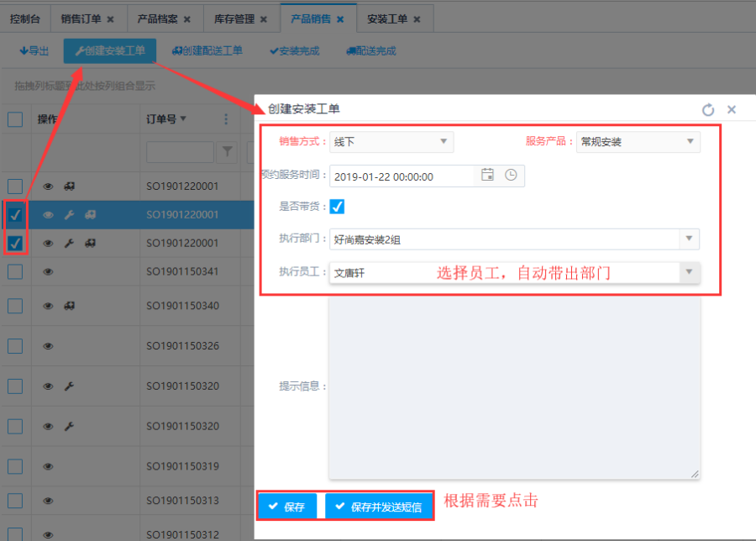The width and height of the screenshot is (756, 541).
Task: Uncheck the 是否带货 checkbox
Action: (x=337, y=207)
